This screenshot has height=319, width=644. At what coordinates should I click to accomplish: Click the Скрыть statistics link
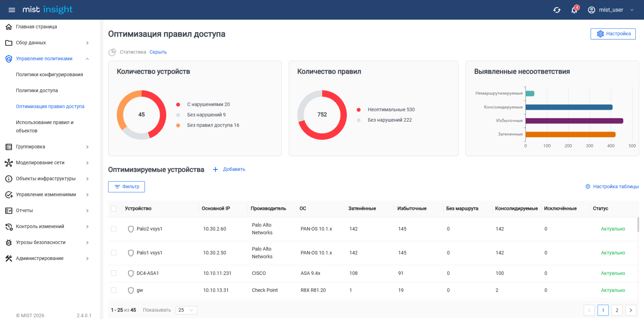[158, 52]
